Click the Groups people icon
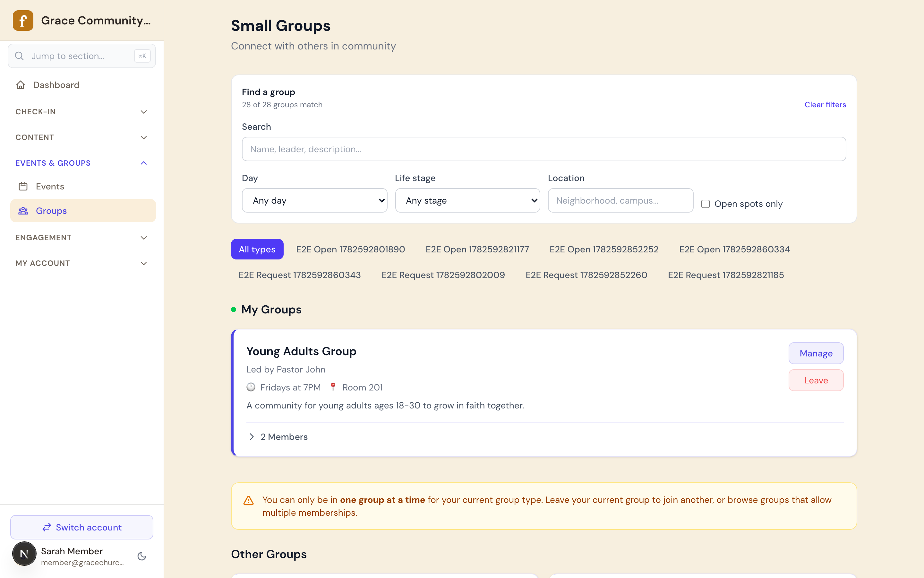 [23, 211]
